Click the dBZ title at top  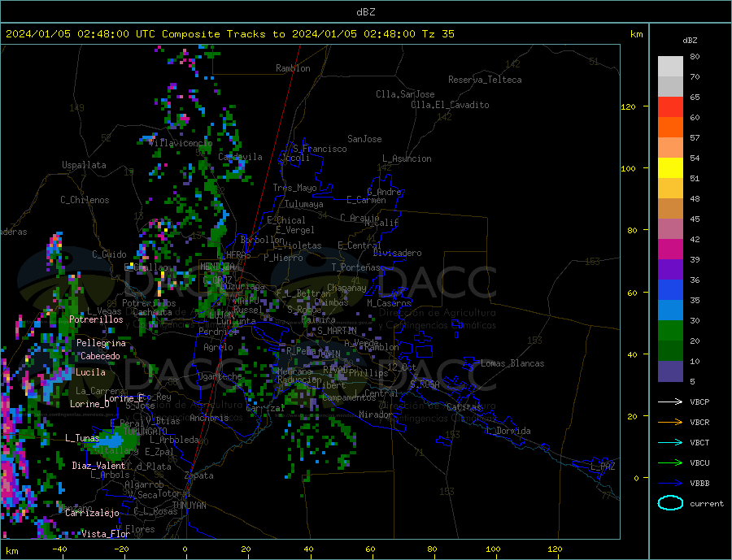365,12
